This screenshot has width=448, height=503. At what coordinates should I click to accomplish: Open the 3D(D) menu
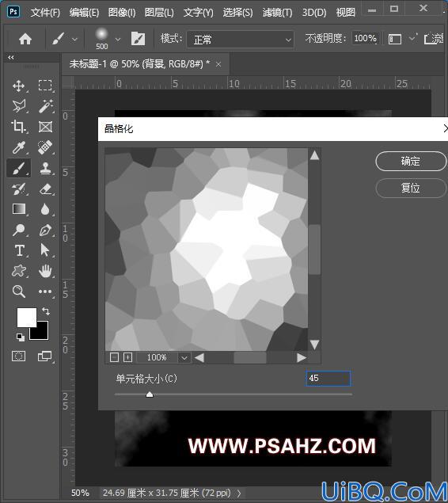[x=314, y=13]
